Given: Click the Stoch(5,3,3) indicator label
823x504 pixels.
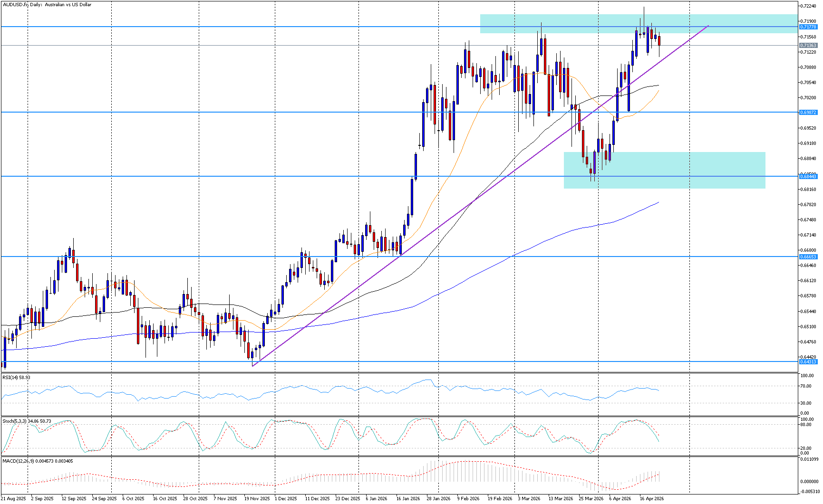Looking at the screenshot, I should pos(27,421).
